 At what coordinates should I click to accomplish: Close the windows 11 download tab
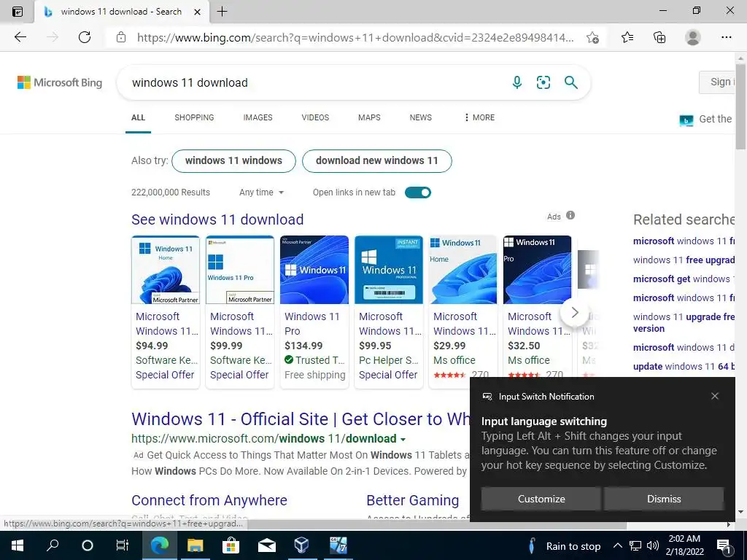(197, 12)
